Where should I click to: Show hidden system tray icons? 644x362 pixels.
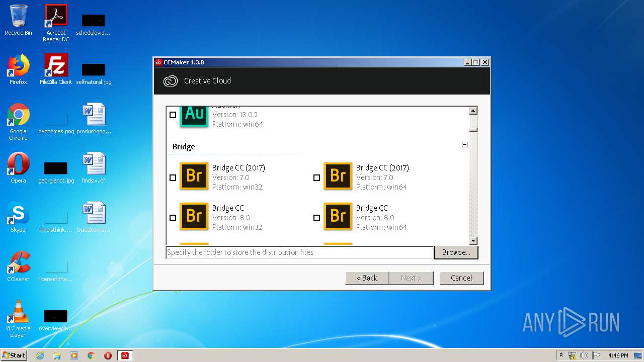coord(561,355)
